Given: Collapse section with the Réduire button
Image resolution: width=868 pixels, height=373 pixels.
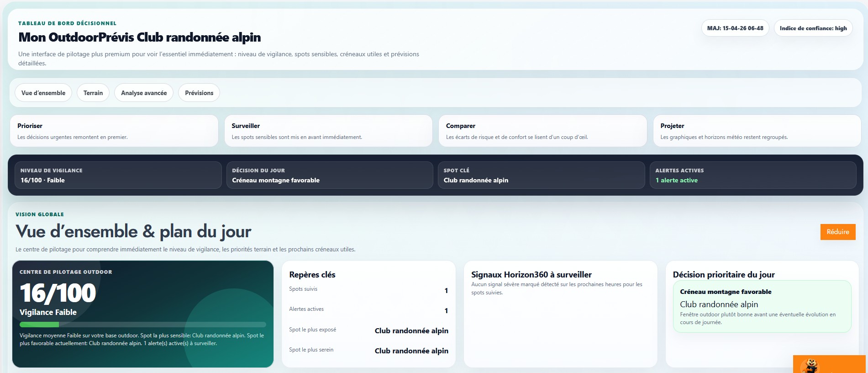Looking at the screenshot, I should 837,232.
